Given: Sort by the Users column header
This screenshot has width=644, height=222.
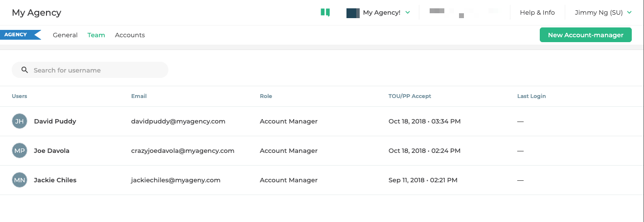Looking at the screenshot, I should tap(20, 96).
